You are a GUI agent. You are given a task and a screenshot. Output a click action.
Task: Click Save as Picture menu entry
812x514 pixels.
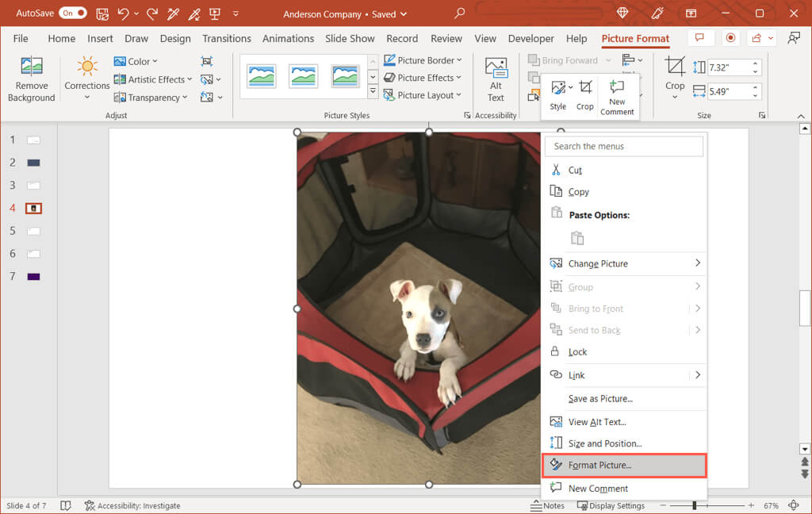[600, 399]
